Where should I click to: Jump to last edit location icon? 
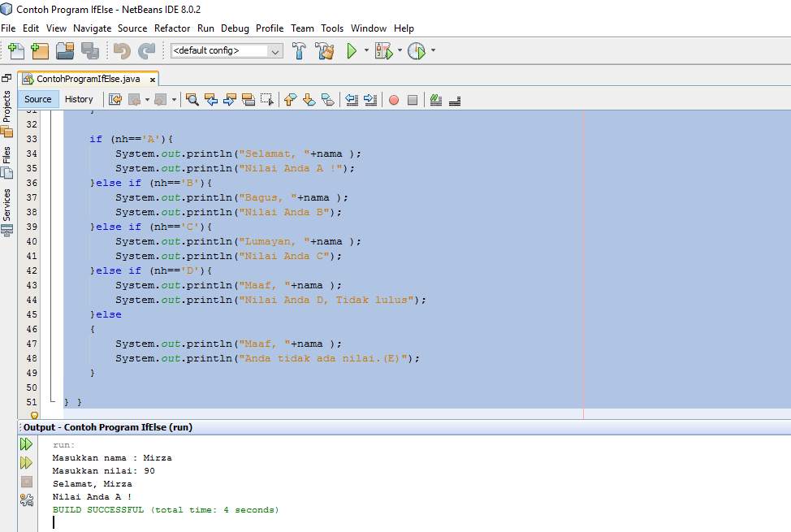click(115, 99)
